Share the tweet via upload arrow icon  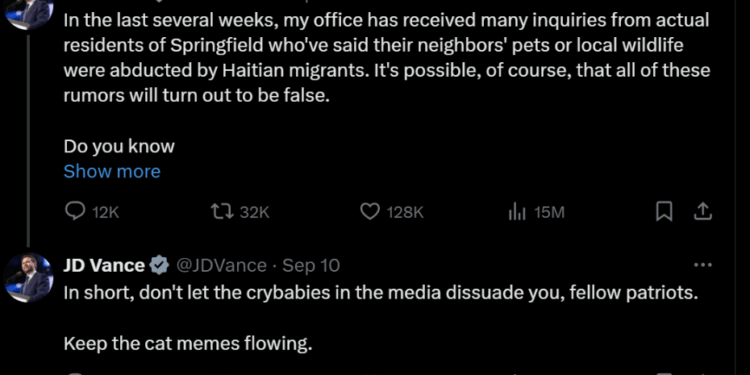[x=703, y=212]
